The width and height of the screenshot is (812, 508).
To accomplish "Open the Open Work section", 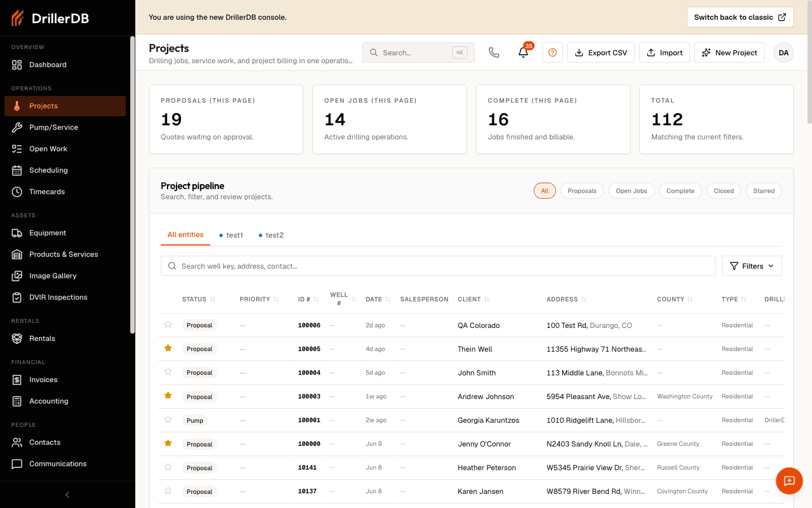I will tap(65, 149).
